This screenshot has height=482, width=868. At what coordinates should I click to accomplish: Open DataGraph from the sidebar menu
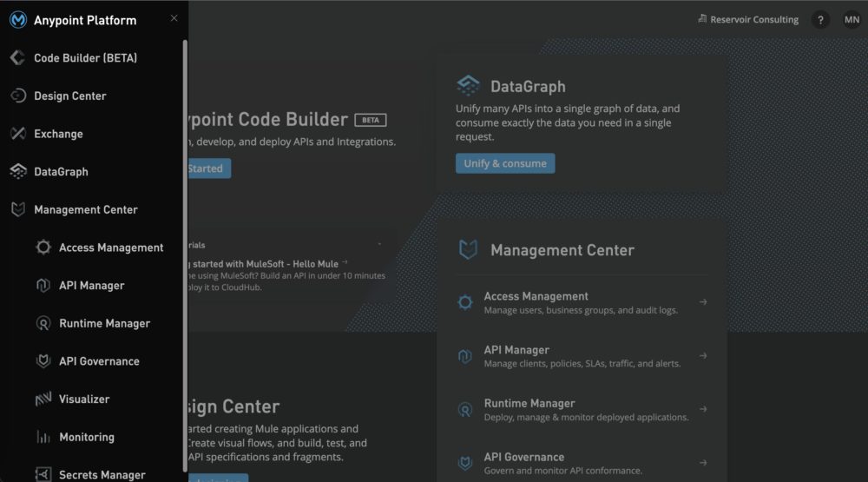[61, 172]
